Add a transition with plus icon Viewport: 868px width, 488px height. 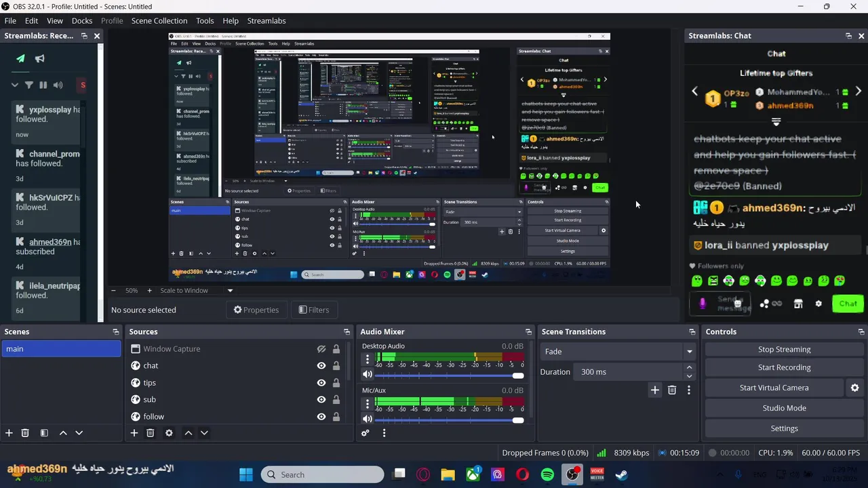pyautogui.click(x=655, y=390)
